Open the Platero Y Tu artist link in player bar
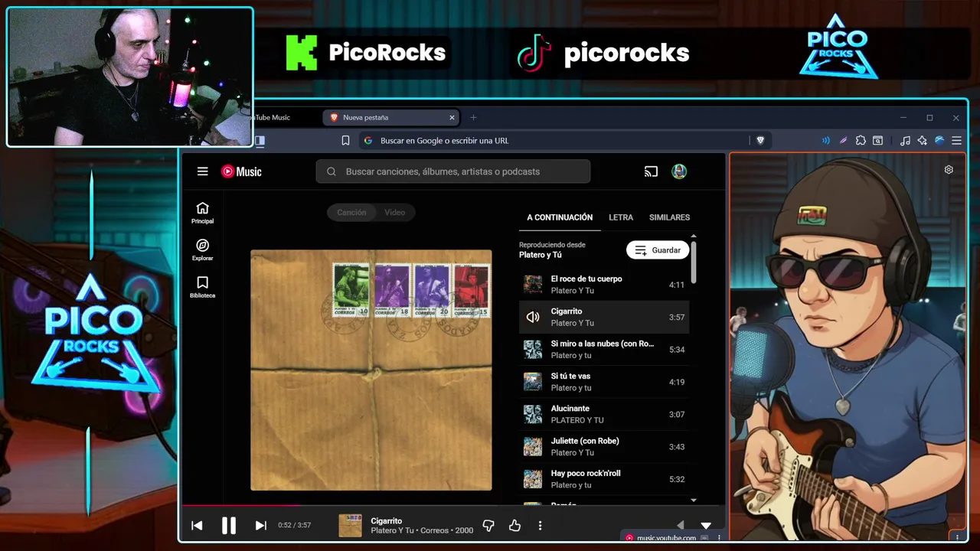 coord(392,530)
